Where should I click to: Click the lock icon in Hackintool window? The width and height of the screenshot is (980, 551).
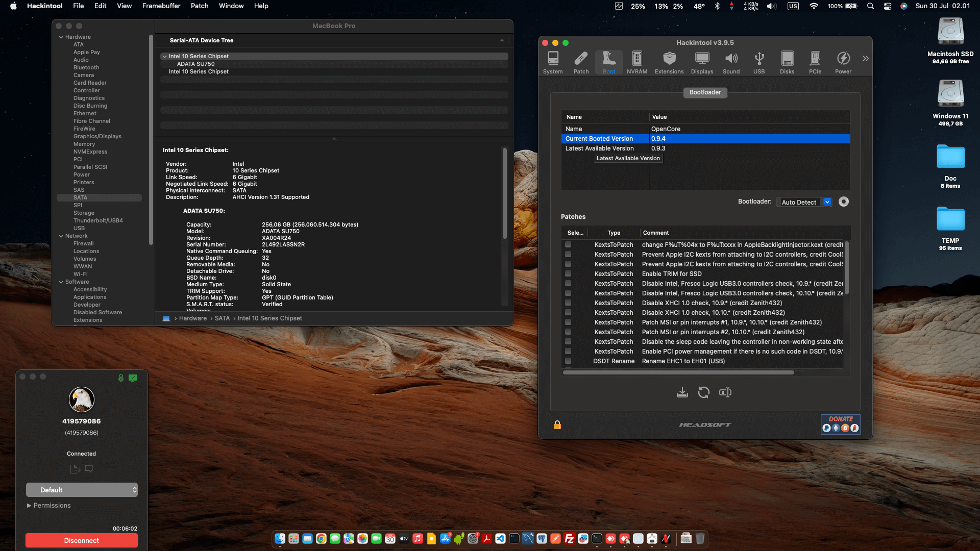557,425
